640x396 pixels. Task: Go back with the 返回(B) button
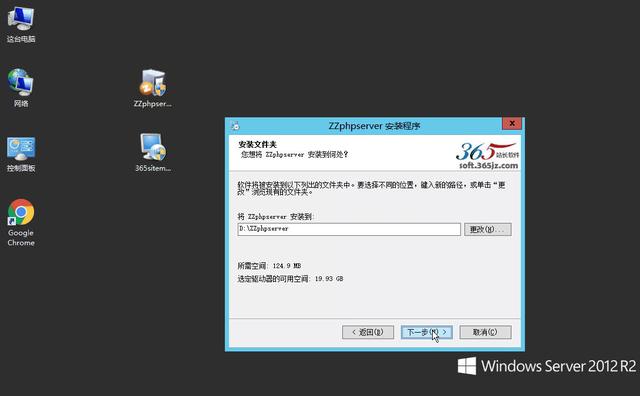(368, 332)
